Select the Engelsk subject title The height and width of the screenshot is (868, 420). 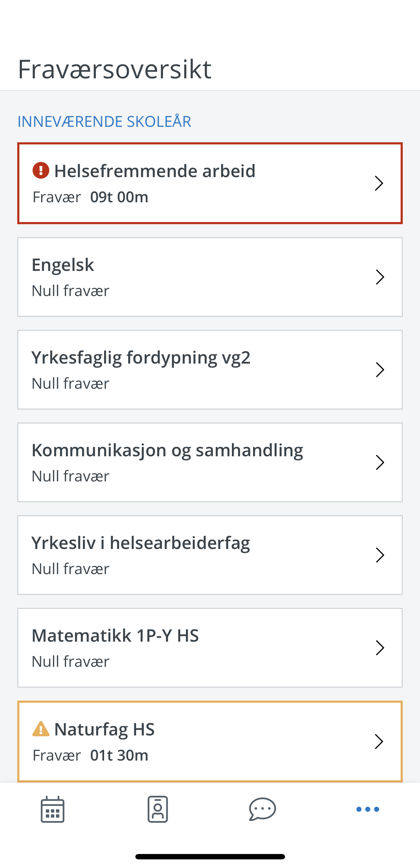63,265
